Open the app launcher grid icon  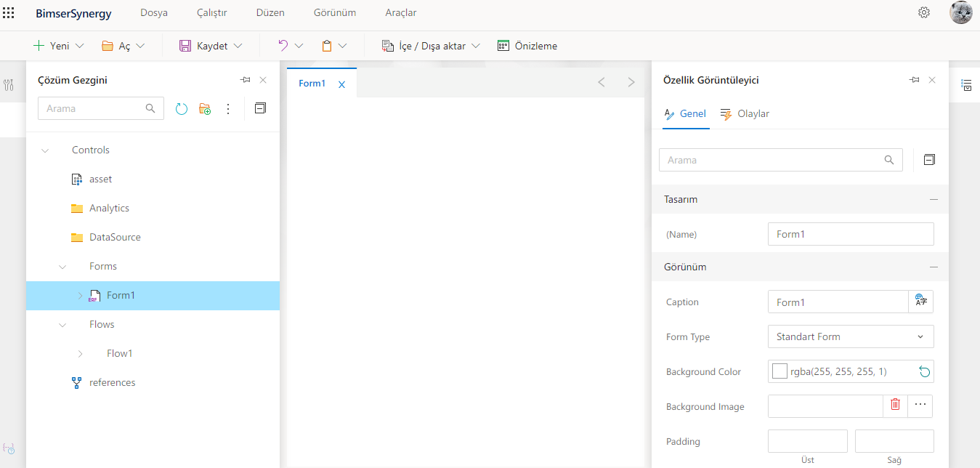coord(9,13)
